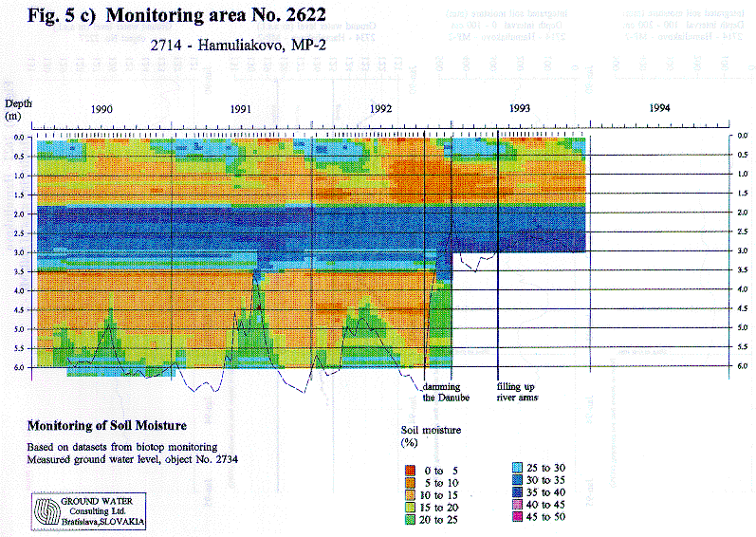Click the 'filling up river arms' annotation
The image size is (756, 537).
point(517,392)
